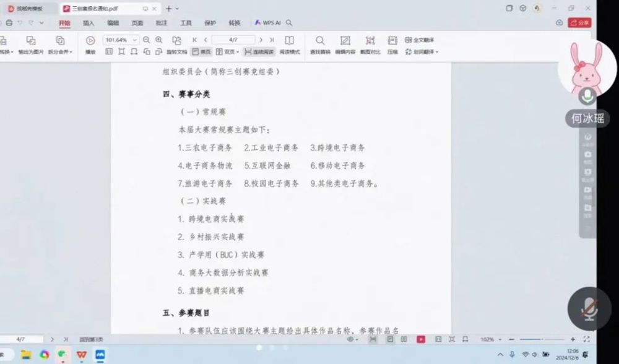Expand the 拆分合并 dropdown
Viewport: 619px width, 364px height.
(x=61, y=52)
